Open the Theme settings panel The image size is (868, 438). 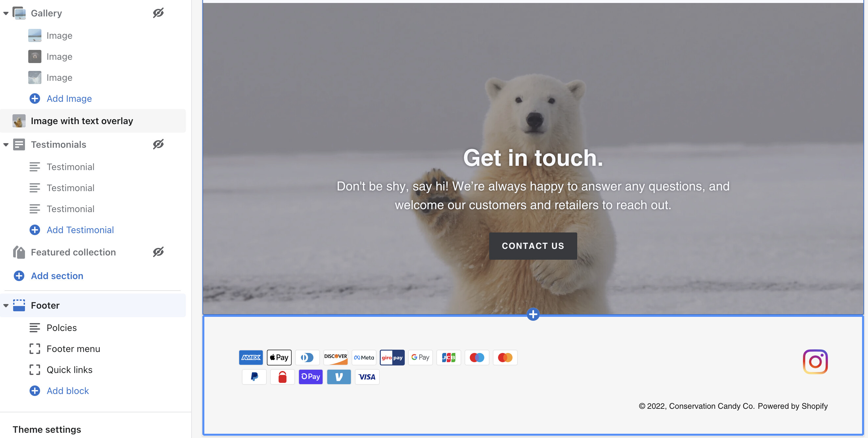click(47, 429)
